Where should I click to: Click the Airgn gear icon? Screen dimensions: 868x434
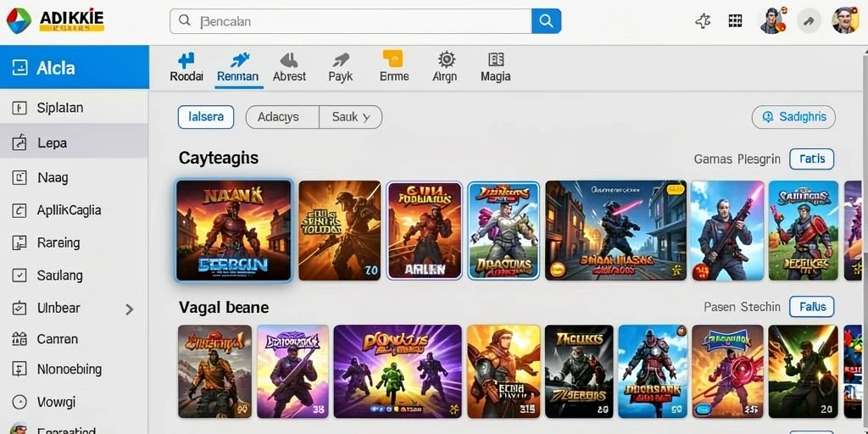point(446,59)
